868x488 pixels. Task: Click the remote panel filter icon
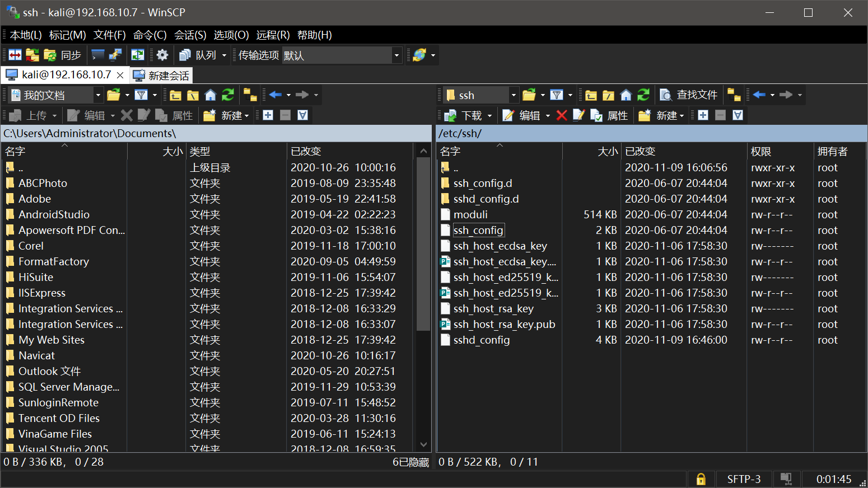tap(557, 95)
